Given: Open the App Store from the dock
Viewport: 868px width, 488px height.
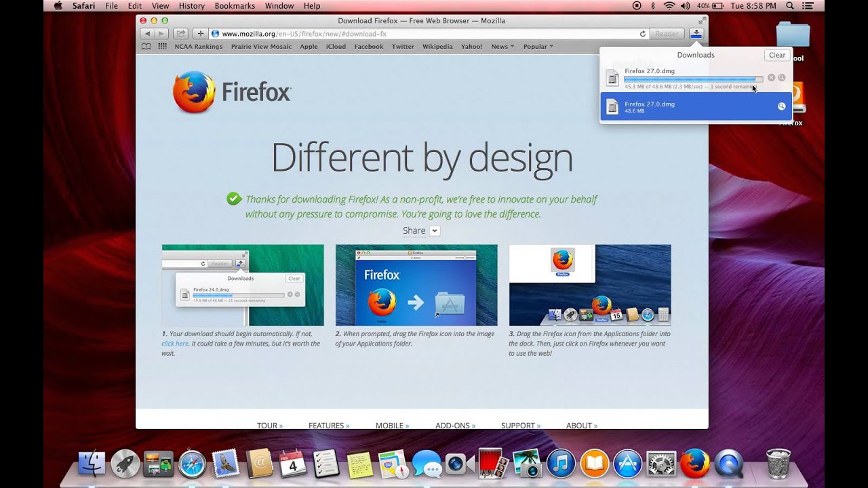Looking at the screenshot, I should [628, 464].
